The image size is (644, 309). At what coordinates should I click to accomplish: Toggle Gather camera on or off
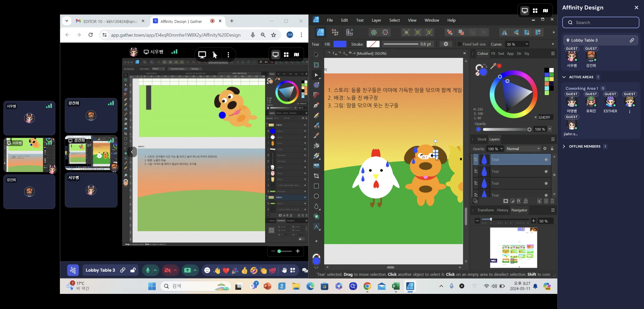click(x=167, y=270)
